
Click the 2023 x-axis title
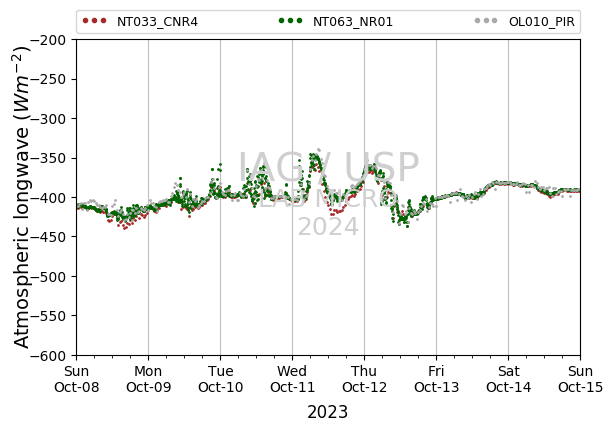coord(328,412)
